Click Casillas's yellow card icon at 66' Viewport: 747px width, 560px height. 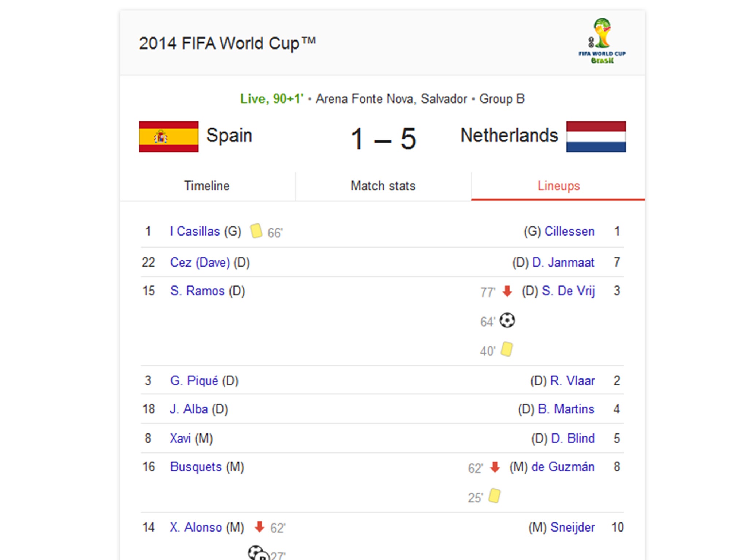pos(256,231)
